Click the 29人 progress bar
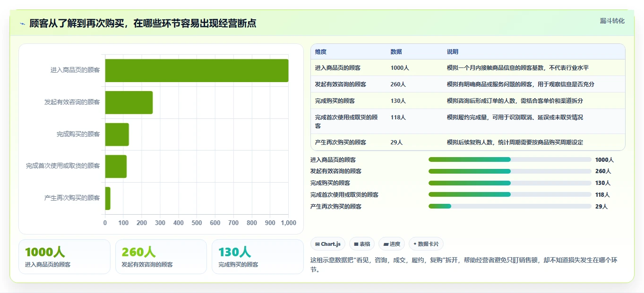 [x=510, y=206]
